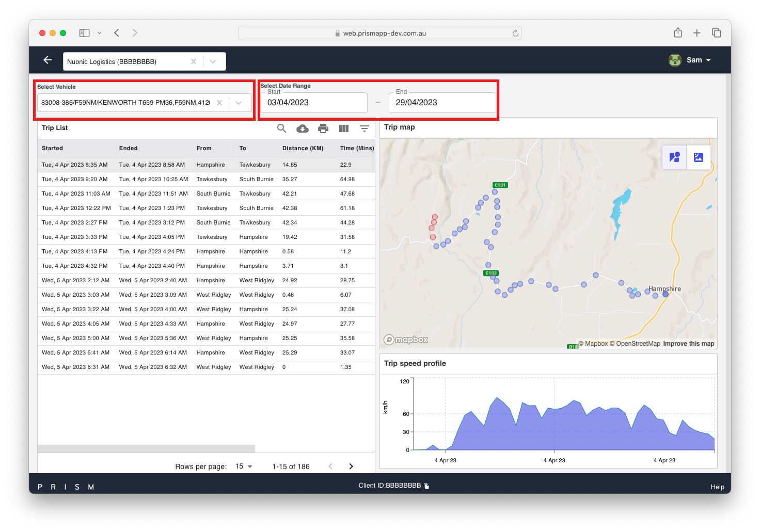Go to next page of trips
The width and height of the screenshot is (760, 532).
(351, 466)
